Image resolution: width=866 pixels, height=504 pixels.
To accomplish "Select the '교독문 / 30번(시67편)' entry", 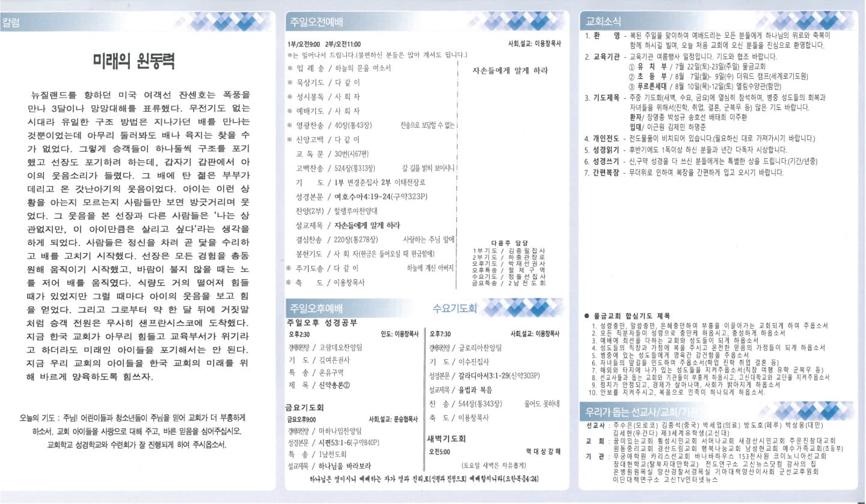I will [x=331, y=154].
